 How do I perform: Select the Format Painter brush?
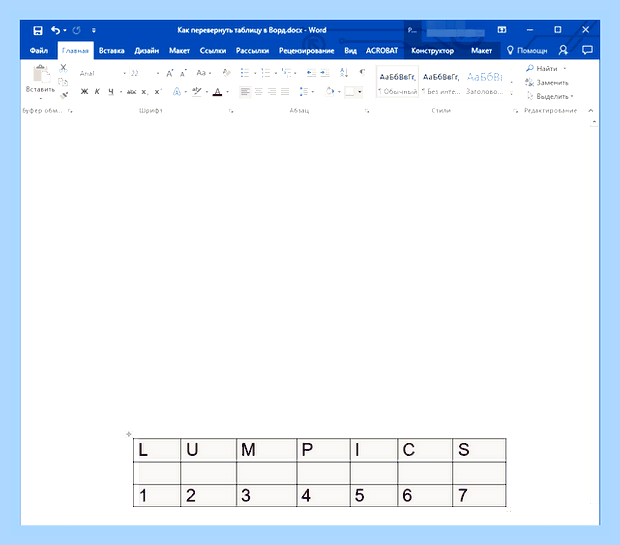pyautogui.click(x=63, y=95)
